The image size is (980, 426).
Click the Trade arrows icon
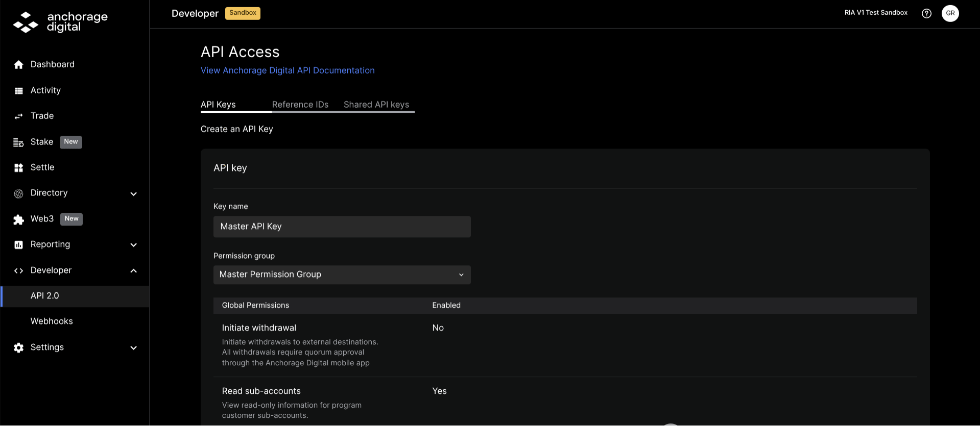click(x=19, y=116)
